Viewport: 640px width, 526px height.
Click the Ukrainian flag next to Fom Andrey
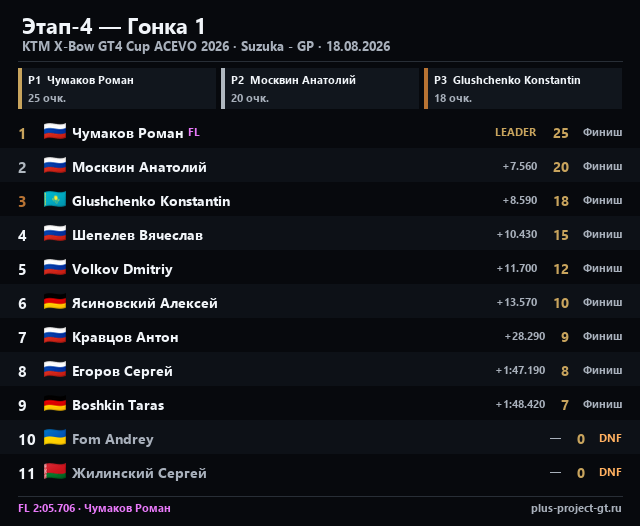pyautogui.click(x=55, y=438)
